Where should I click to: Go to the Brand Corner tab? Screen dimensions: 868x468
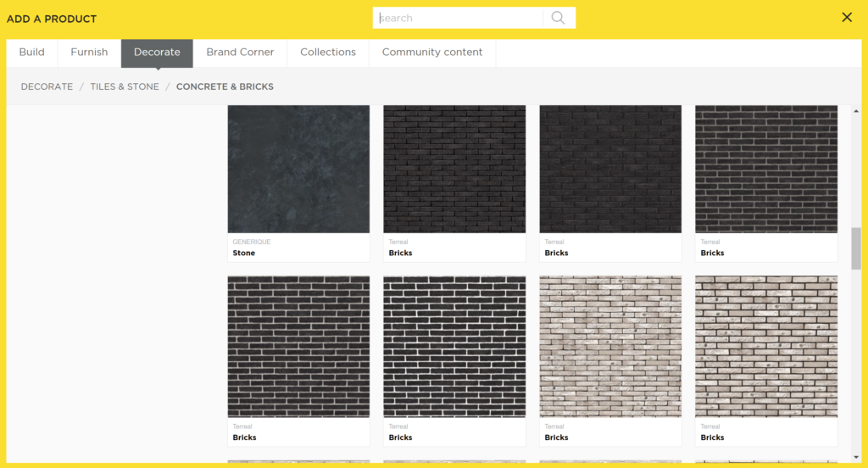[x=240, y=53]
